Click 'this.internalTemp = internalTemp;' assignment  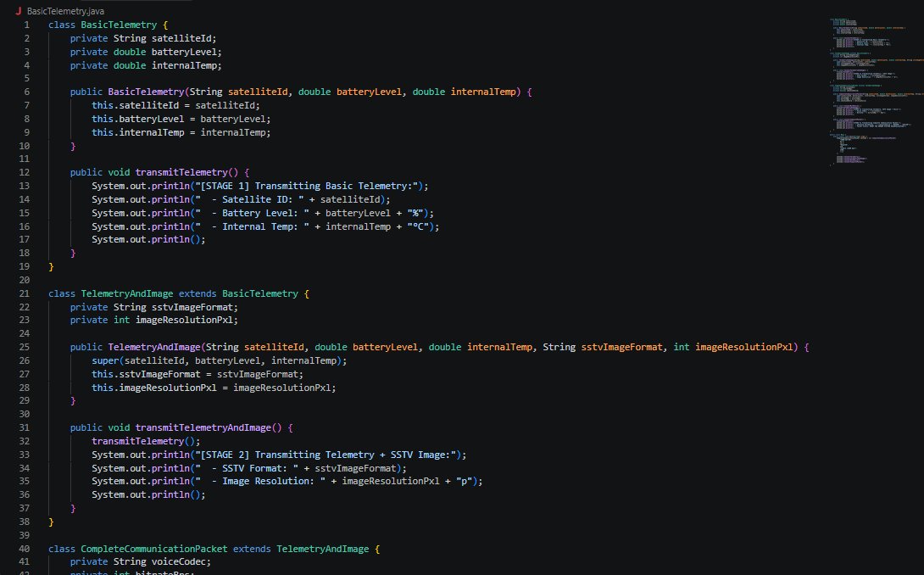pyautogui.click(x=181, y=132)
